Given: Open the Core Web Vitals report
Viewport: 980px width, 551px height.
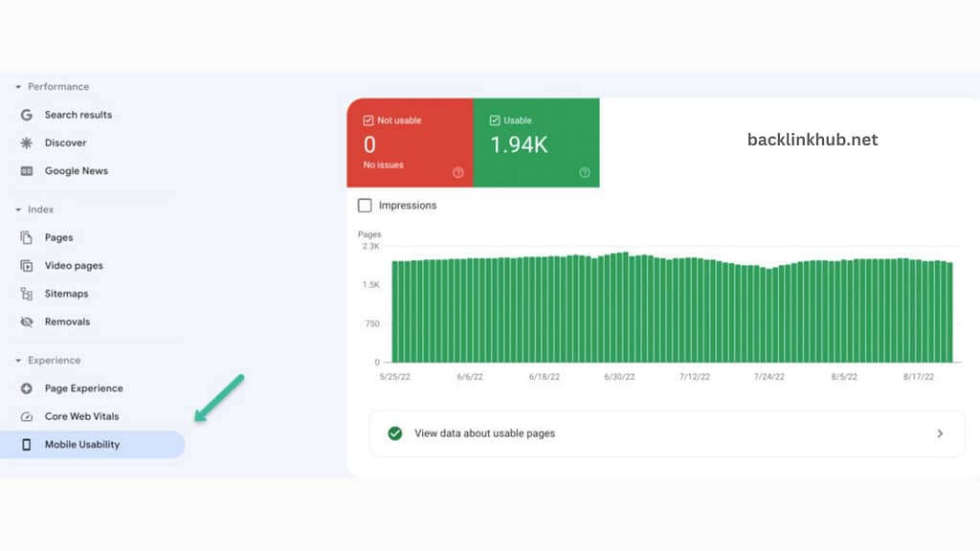Looking at the screenshot, I should point(81,416).
